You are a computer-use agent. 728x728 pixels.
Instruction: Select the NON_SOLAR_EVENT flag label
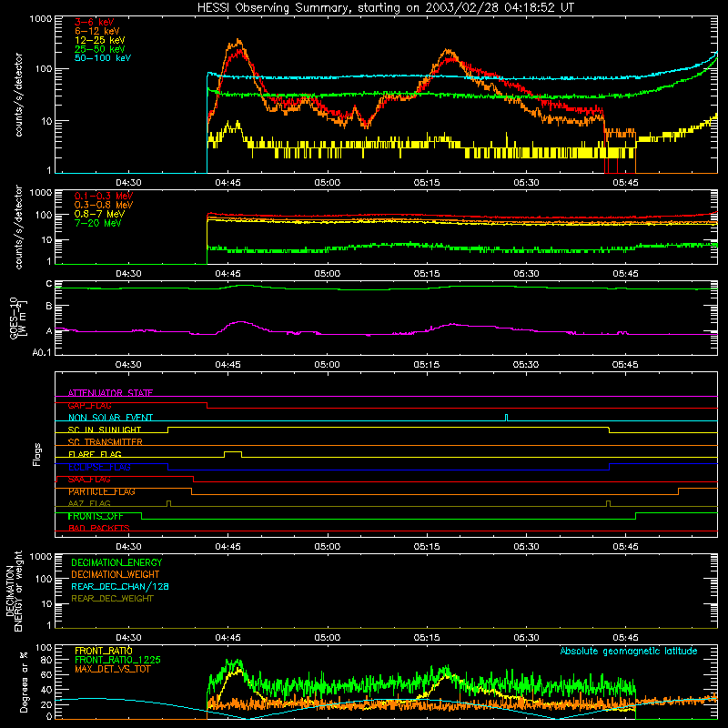coord(110,418)
